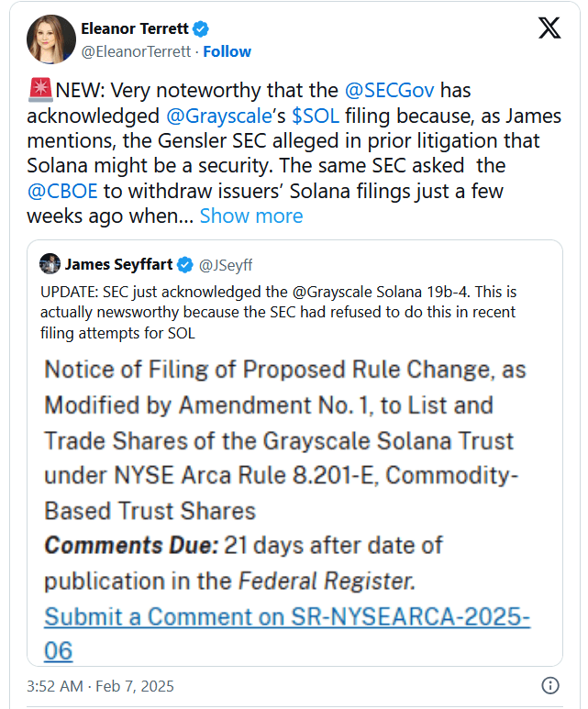The image size is (588, 709).
Task: Open James Seyffart's small avatar
Action: pyautogui.click(x=50, y=265)
